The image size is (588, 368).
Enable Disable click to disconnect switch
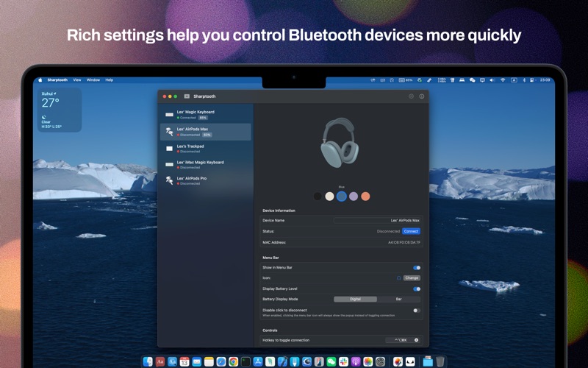pos(417,311)
